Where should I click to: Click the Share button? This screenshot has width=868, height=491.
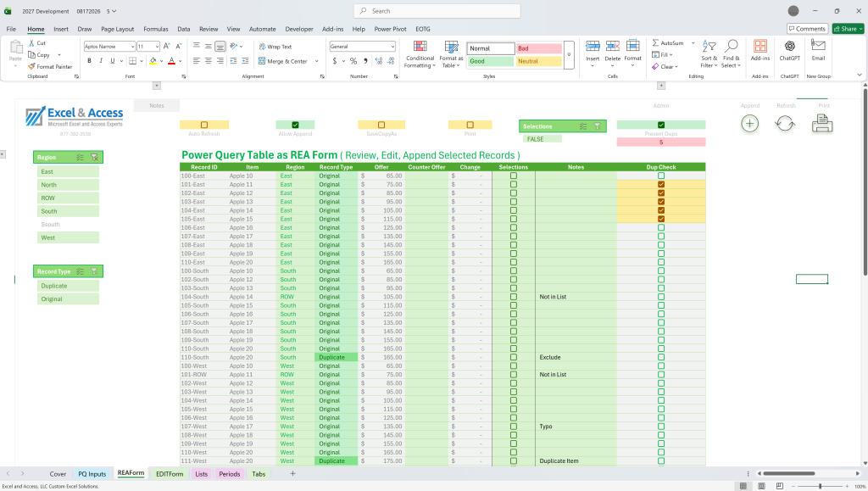848,29
